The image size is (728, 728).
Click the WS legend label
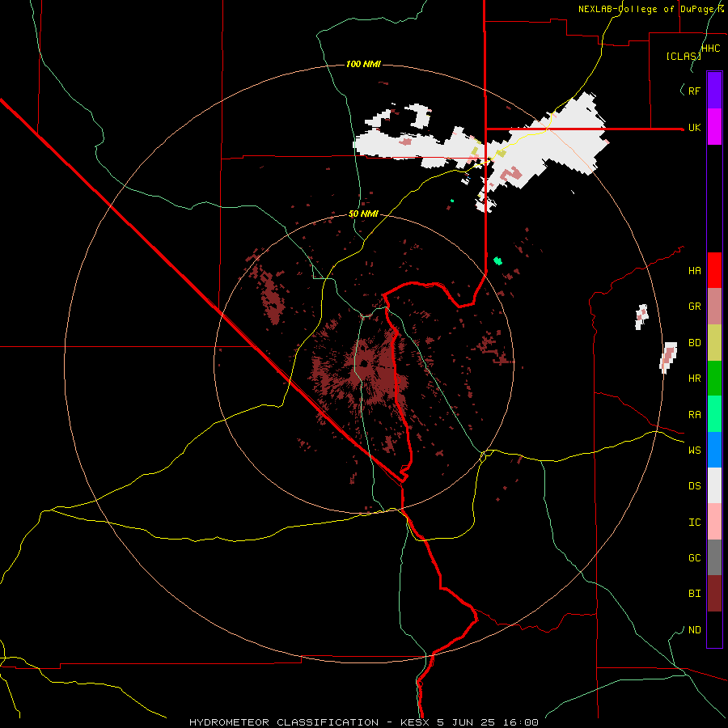694,451
